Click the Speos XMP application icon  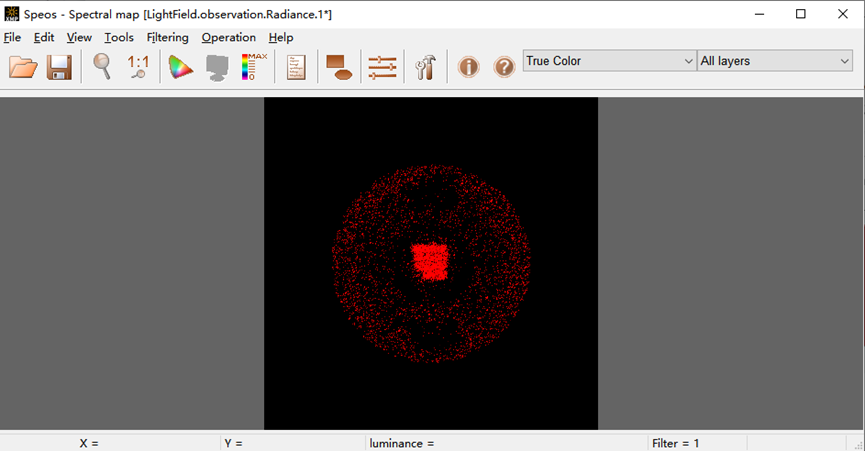(12, 14)
